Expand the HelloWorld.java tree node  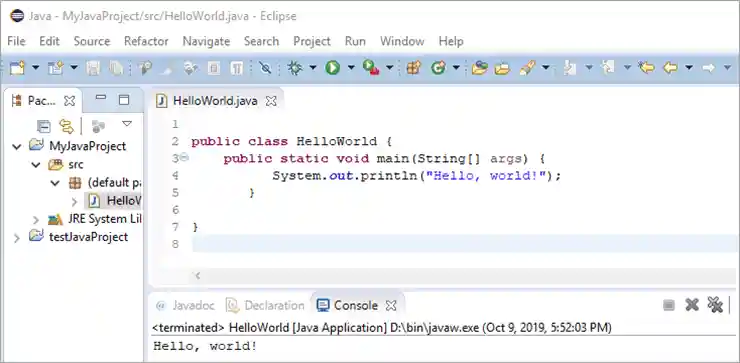pos(74,202)
